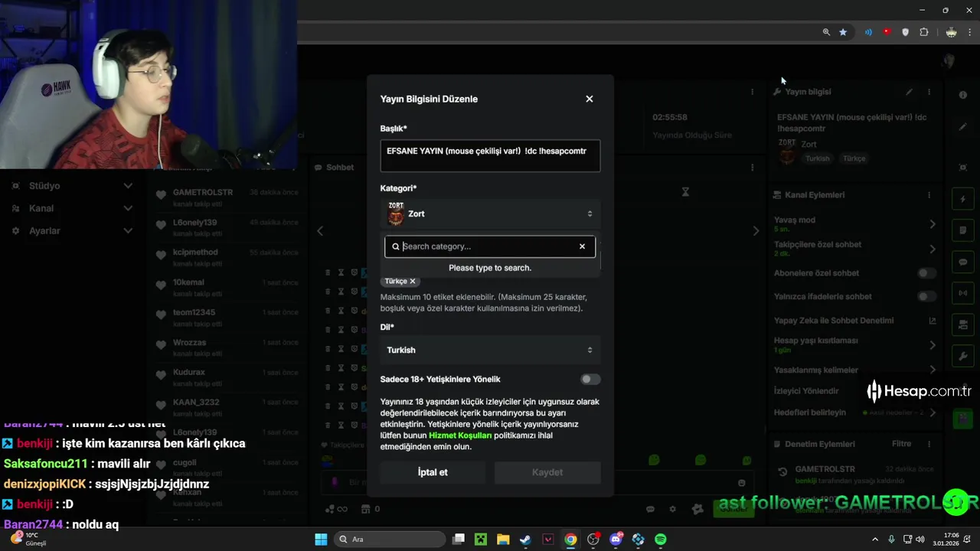Expand Hesap yaşı kısıtlaması settings
Image resolution: width=980 pixels, height=551 pixels.
[x=933, y=345]
